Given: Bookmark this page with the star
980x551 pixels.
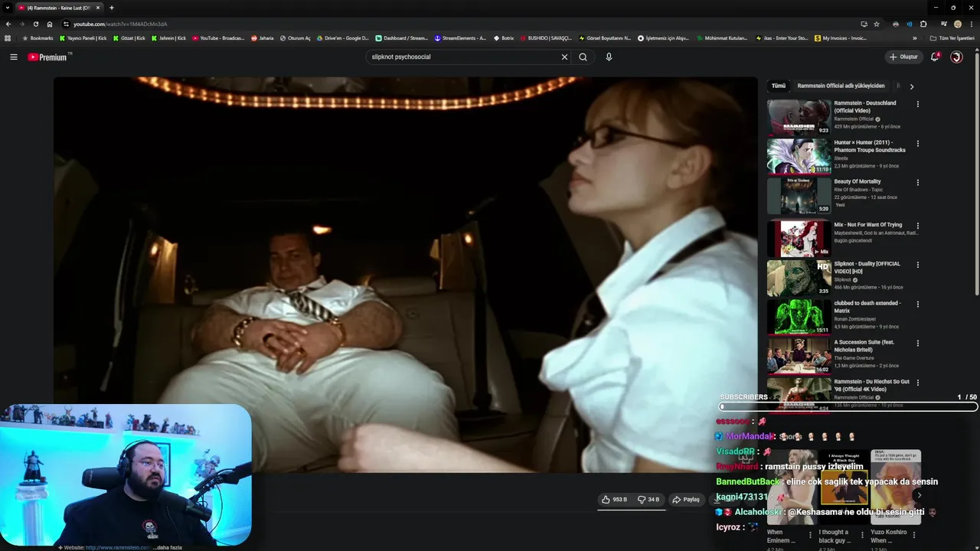Looking at the screenshot, I should pyautogui.click(x=877, y=24).
